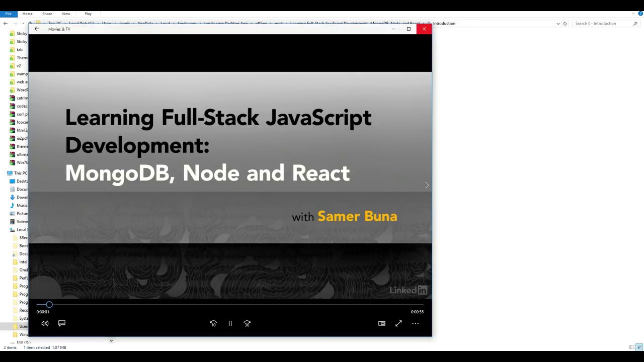Skip forward 30 seconds in video
Image resolution: width=644 pixels, height=362 pixels.
coord(247,324)
